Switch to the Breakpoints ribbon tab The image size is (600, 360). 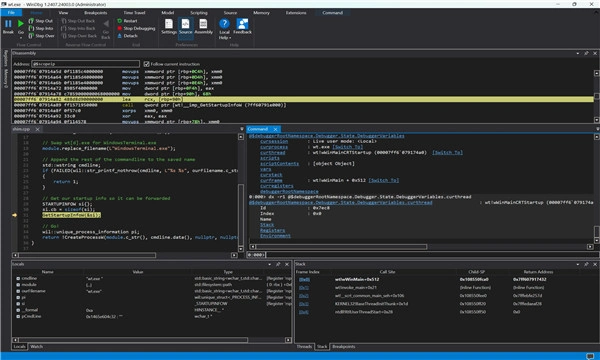(96, 13)
